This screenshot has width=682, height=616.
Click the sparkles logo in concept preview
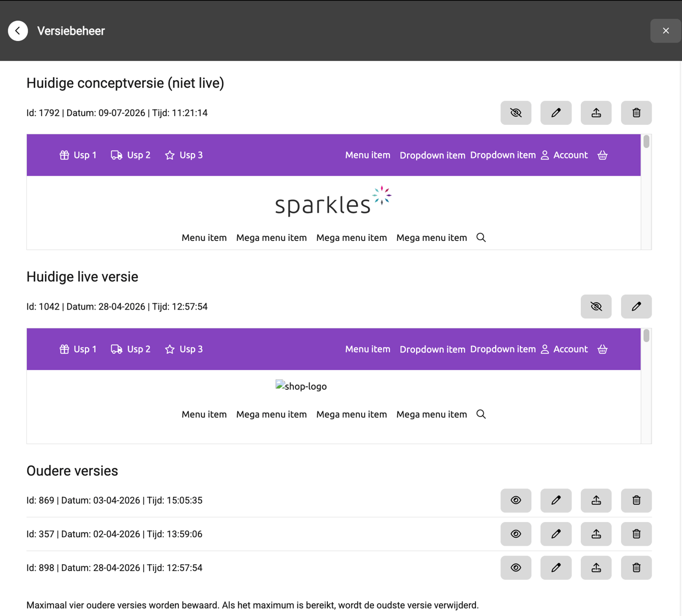333,201
